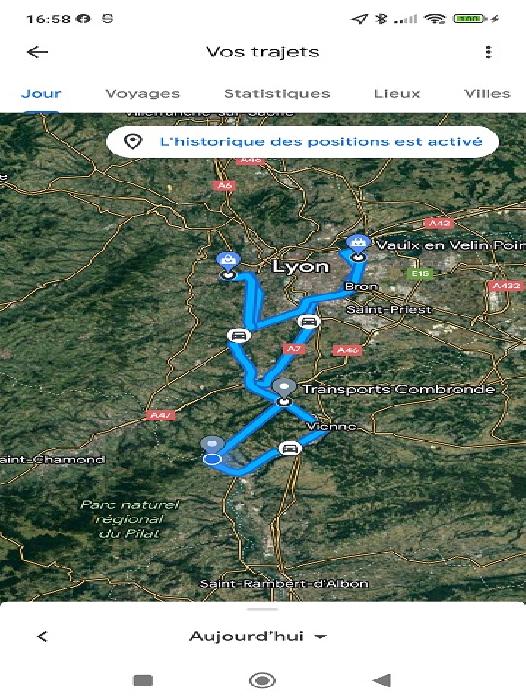Tap the Android home navigation button
The width and height of the screenshot is (526, 700).
point(262,680)
